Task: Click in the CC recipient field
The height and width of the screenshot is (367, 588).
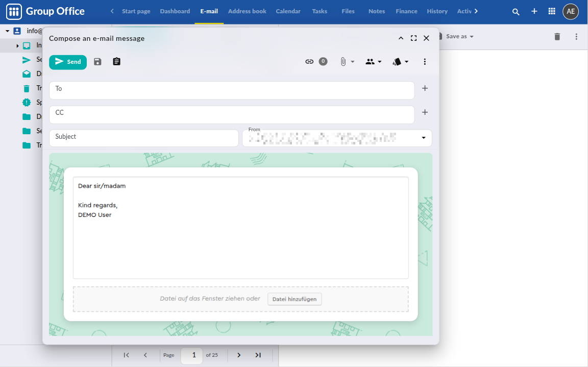Action: pyautogui.click(x=232, y=114)
